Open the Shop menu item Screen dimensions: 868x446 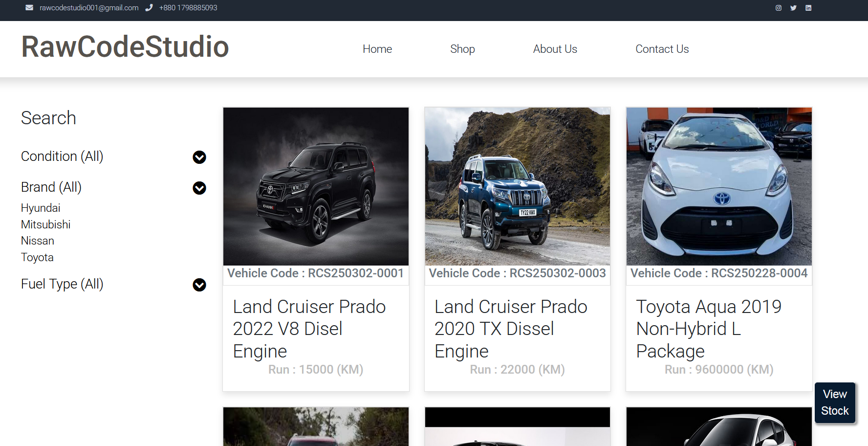[x=462, y=49]
